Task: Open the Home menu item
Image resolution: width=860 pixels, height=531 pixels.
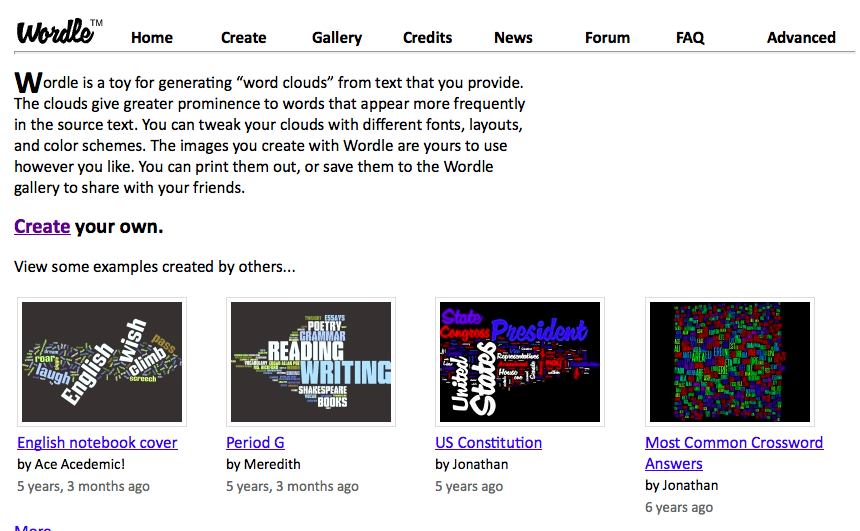Action: pyautogui.click(x=152, y=38)
